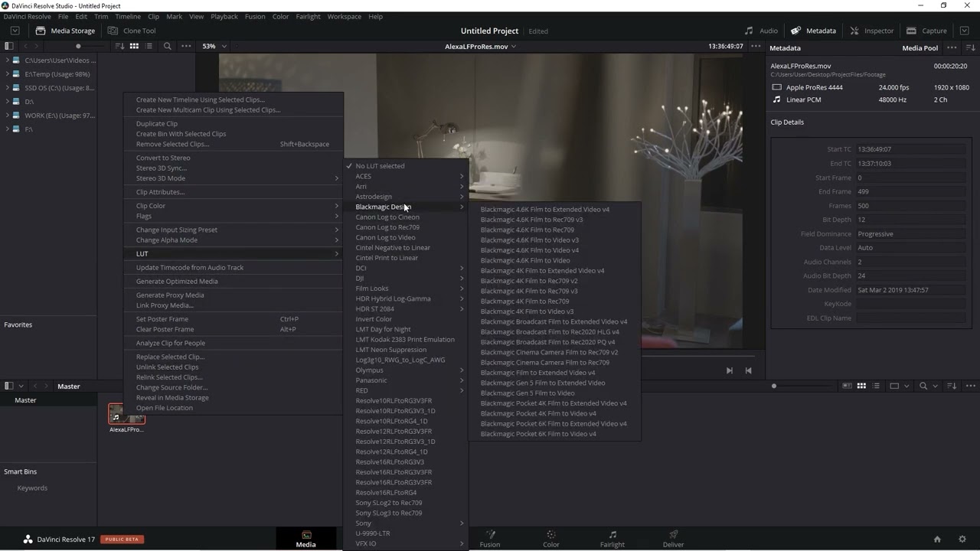Open Project Settings gear icon

pos(962,540)
